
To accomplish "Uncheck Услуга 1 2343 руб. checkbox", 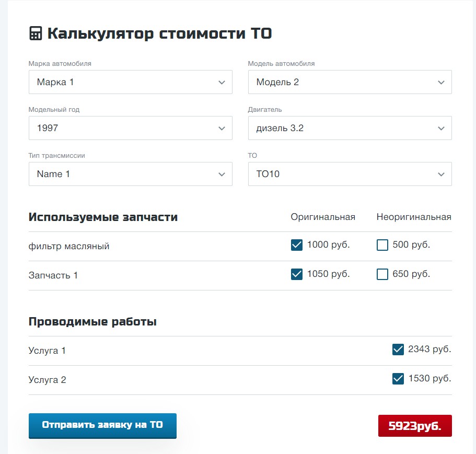I will [398, 350].
